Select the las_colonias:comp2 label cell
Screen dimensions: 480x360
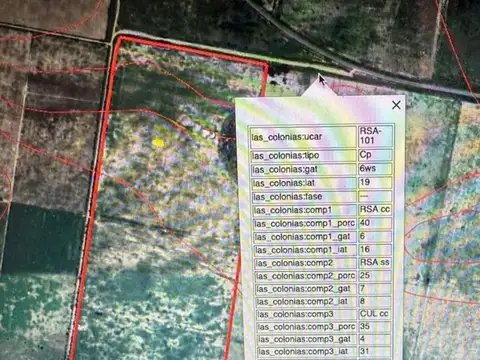pos(306,263)
